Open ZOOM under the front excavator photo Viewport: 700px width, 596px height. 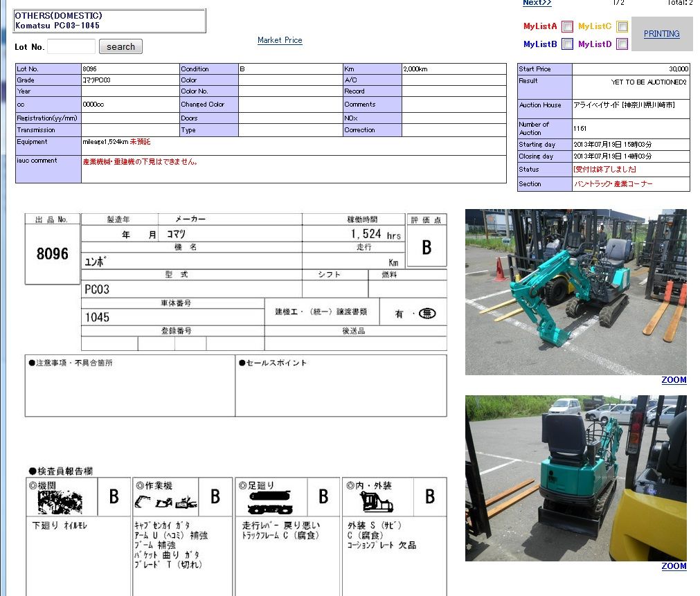673,380
